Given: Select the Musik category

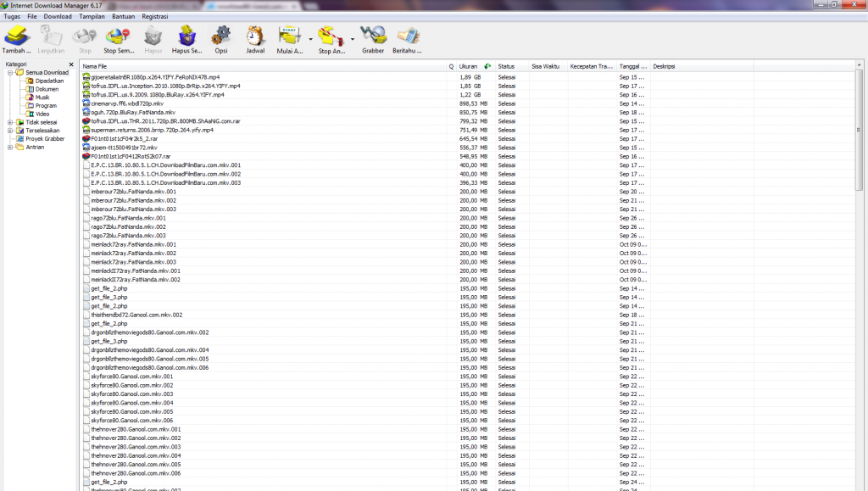Looking at the screenshot, I should click(42, 98).
